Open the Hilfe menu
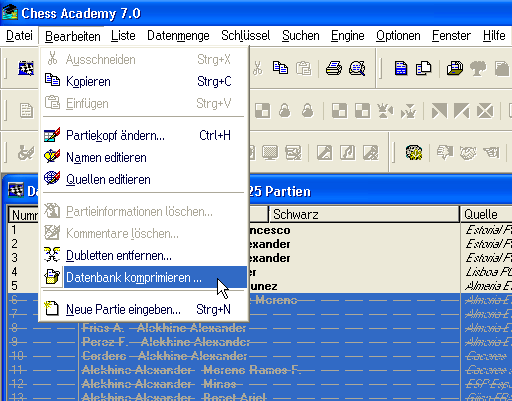Screen dimensions: 512x401 tap(494, 36)
